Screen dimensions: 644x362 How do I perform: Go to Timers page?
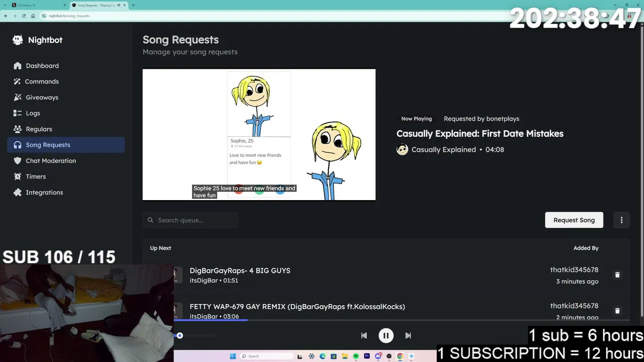pyautogui.click(x=66, y=176)
